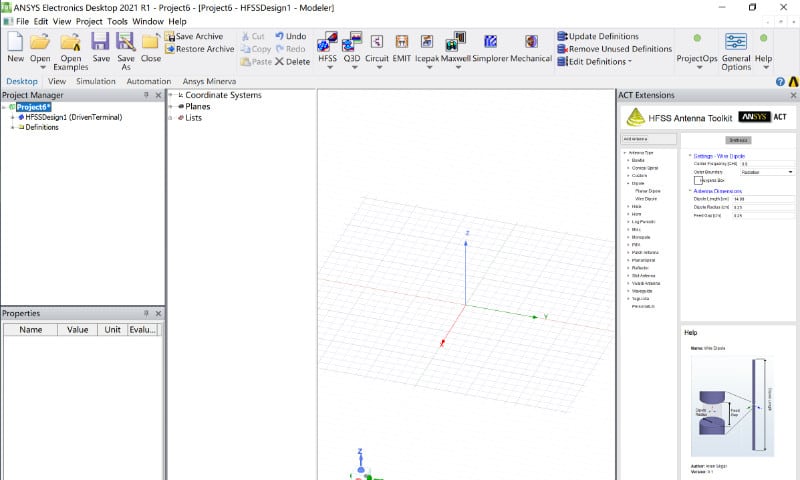This screenshot has width=800, height=480.
Task: Insert an EMIT design
Action: coord(402,42)
